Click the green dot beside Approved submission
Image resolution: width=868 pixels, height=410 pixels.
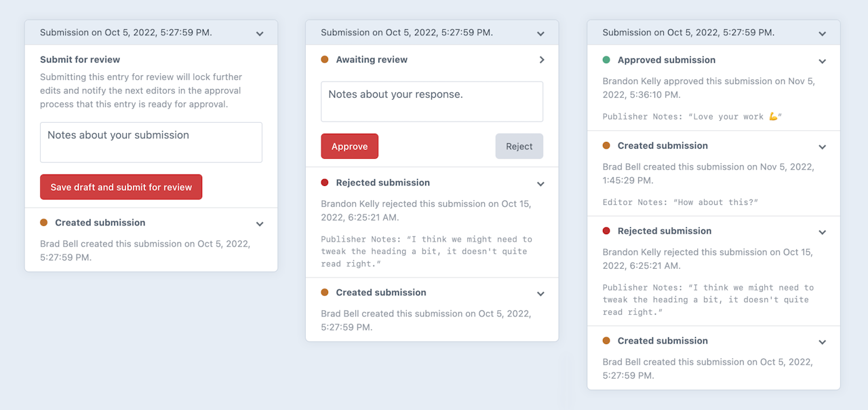click(x=606, y=60)
